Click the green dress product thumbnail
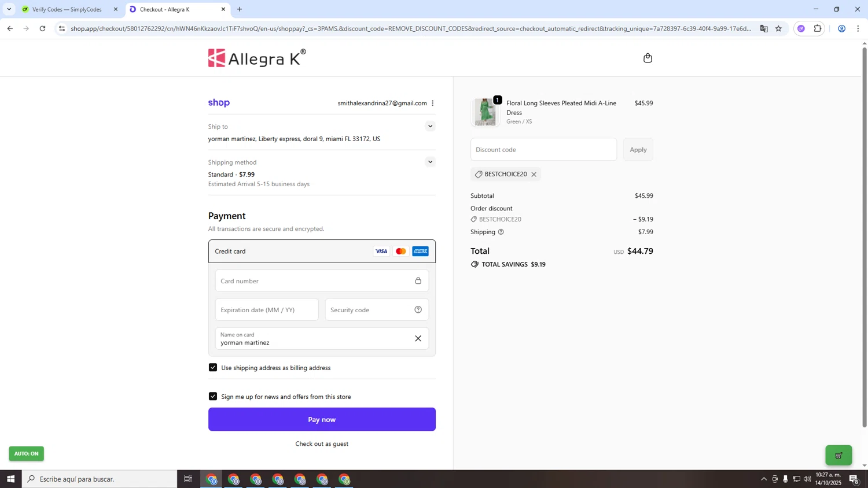The image size is (868, 488). click(x=485, y=112)
